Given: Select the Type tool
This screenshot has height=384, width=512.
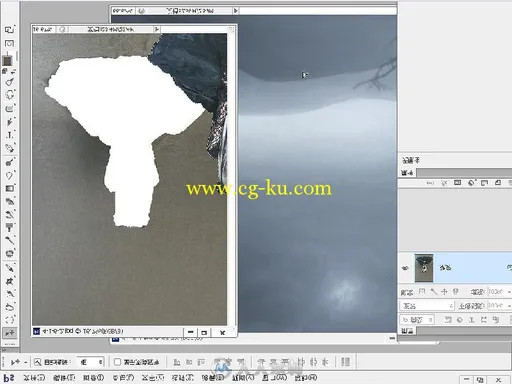Looking at the screenshot, I should point(10,135).
